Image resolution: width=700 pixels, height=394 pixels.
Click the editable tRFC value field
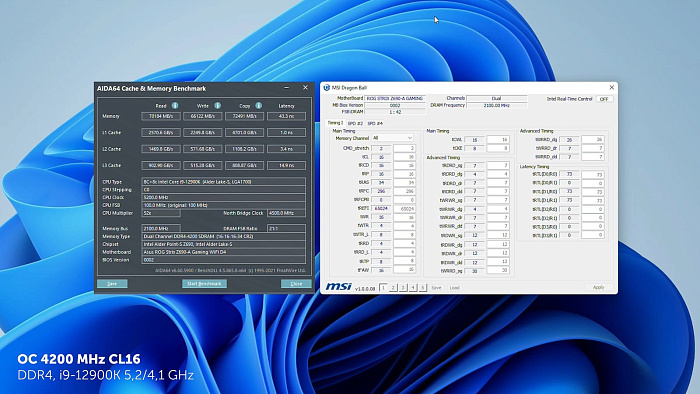tap(404, 191)
